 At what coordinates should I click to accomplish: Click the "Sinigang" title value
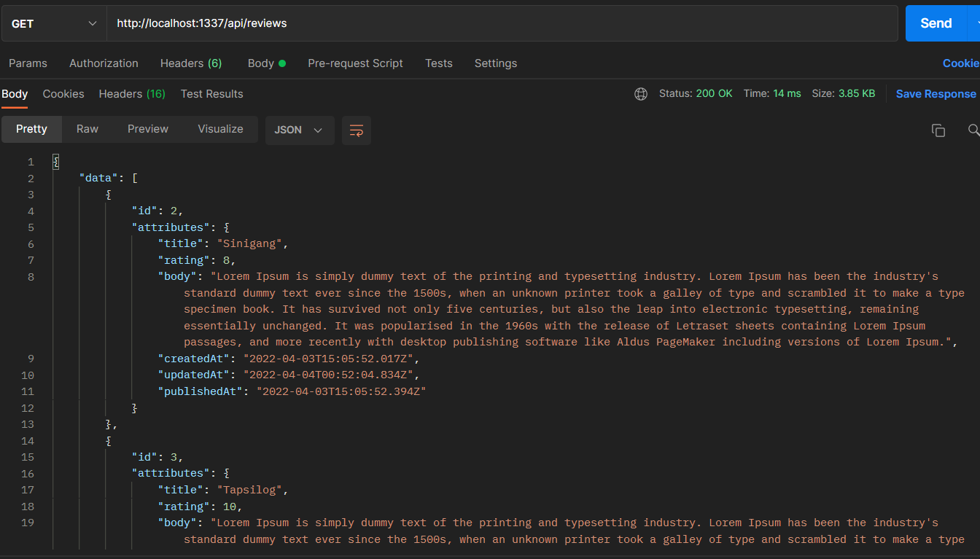[x=250, y=243]
